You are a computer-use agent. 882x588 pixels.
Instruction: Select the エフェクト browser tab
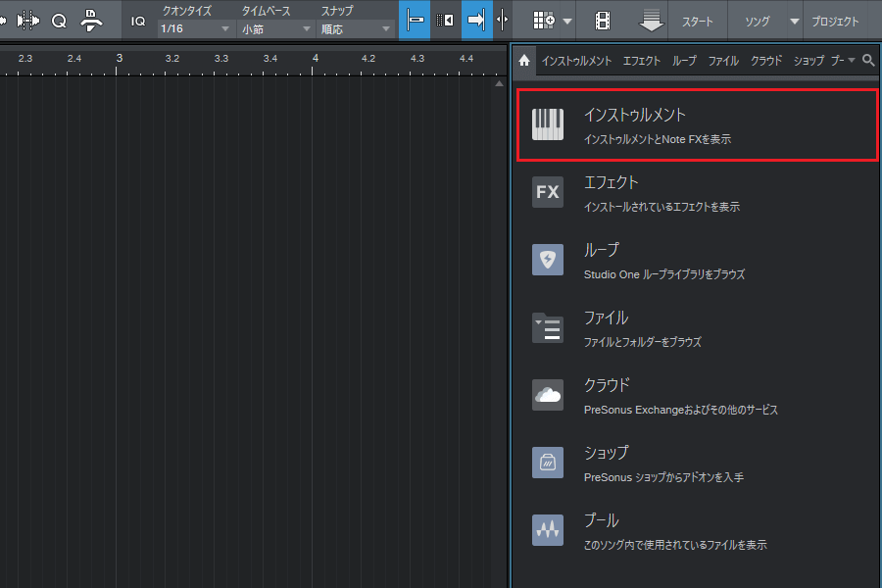pos(641,61)
